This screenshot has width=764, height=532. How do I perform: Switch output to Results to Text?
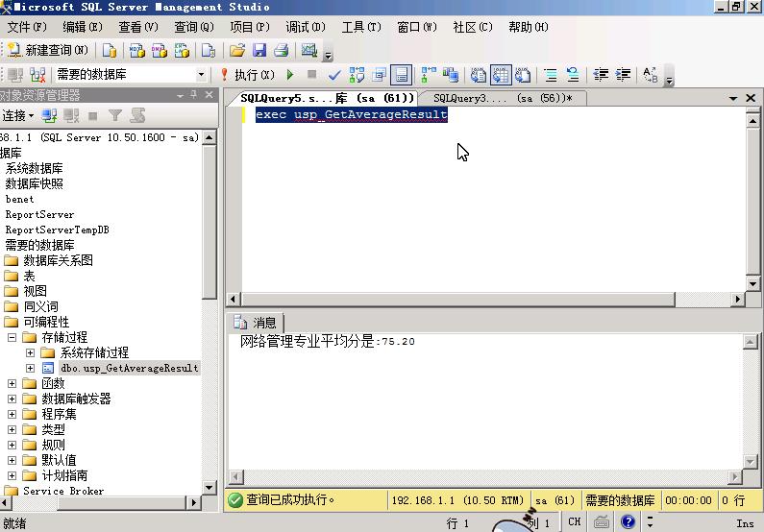pyautogui.click(x=479, y=75)
